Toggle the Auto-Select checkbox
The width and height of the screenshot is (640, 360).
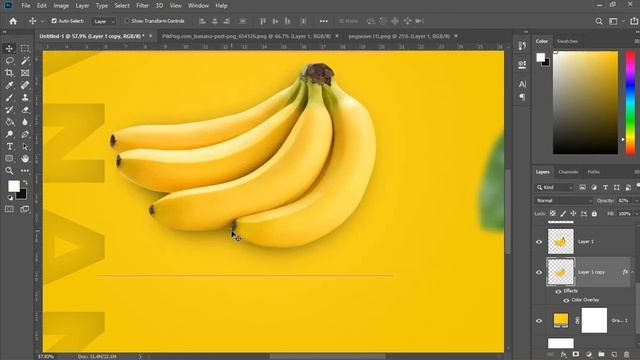click(54, 21)
